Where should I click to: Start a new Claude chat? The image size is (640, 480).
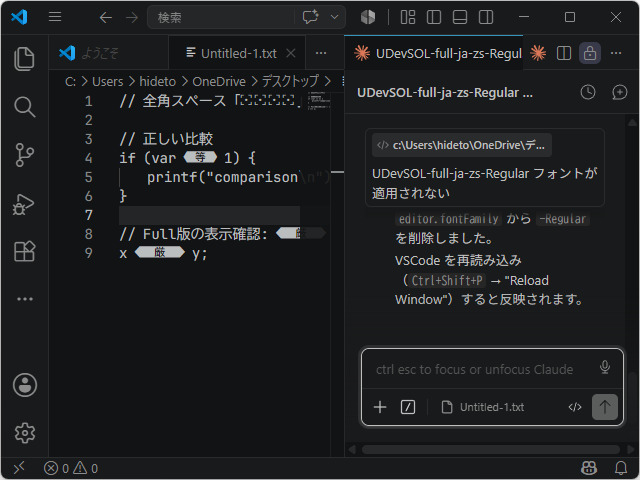pyautogui.click(x=619, y=92)
